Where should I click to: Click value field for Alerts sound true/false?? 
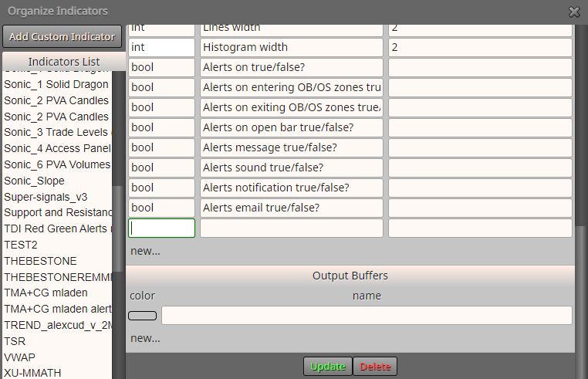[481, 168]
